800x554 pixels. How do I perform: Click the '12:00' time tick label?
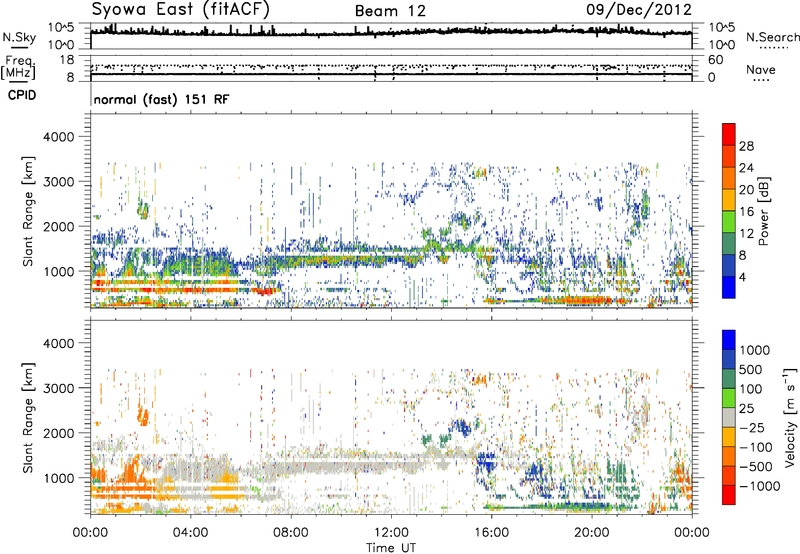coord(391,533)
